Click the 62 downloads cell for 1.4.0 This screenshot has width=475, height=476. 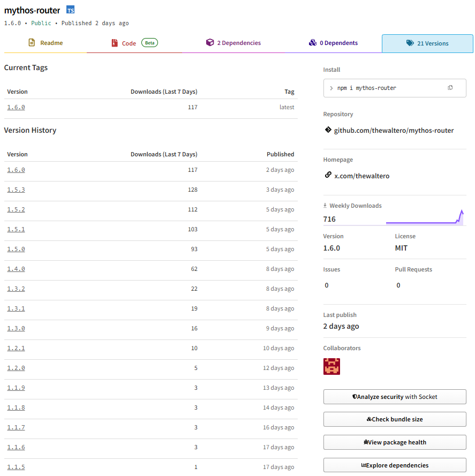click(x=194, y=269)
